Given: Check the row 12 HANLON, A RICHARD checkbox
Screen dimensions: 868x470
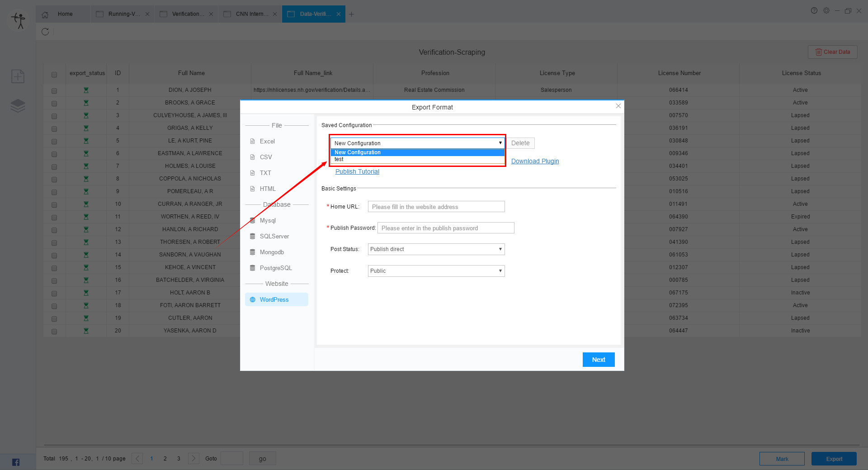Looking at the screenshot, I should 54,230.
